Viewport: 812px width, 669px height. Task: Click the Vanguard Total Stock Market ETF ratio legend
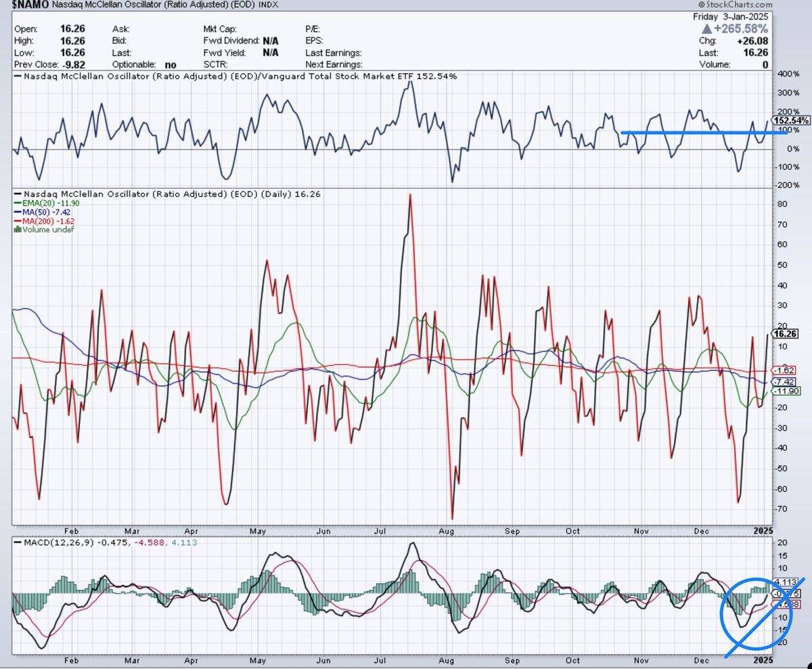pos(235,76)
